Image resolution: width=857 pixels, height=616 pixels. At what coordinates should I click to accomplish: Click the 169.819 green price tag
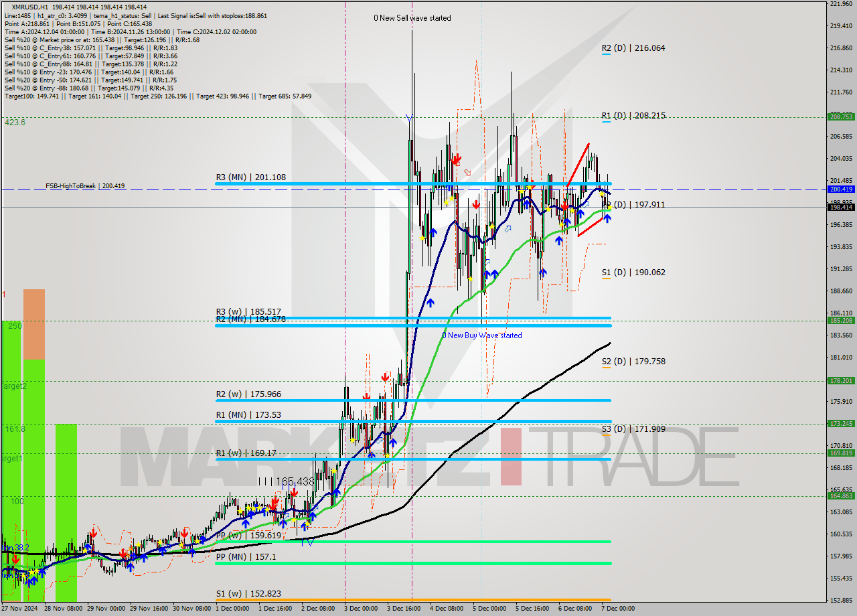point(841,453)
